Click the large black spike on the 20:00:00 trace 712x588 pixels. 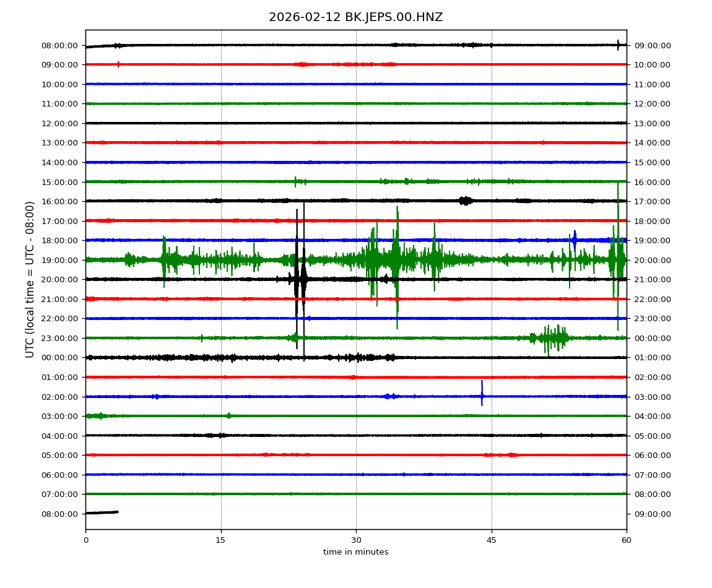click(x=297, y=279)
